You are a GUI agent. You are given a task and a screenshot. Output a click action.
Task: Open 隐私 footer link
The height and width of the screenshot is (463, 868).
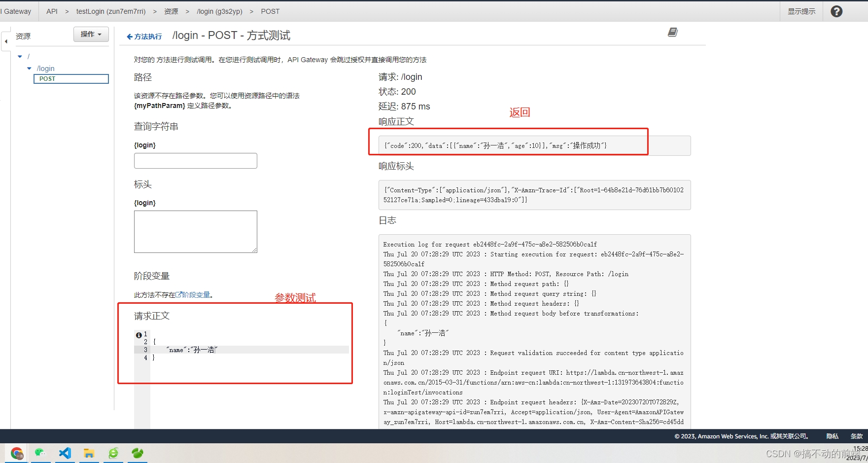coord(833,436)
